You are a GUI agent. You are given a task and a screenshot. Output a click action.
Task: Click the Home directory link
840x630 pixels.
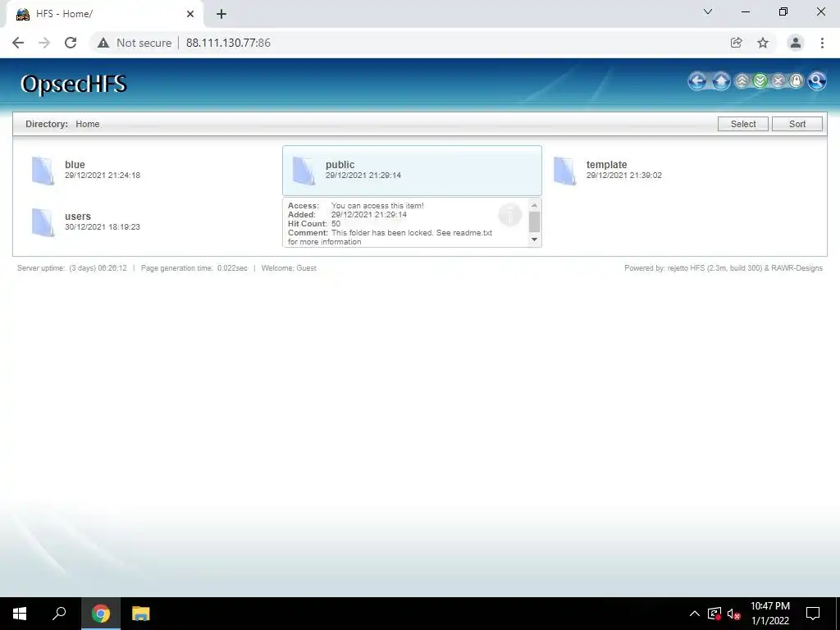(87, 124)
